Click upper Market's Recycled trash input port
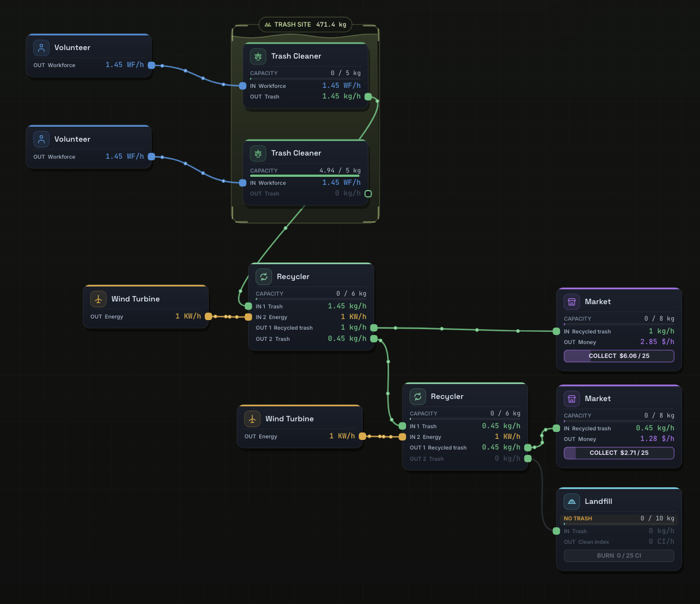700x604 pixels. (556, 331)
